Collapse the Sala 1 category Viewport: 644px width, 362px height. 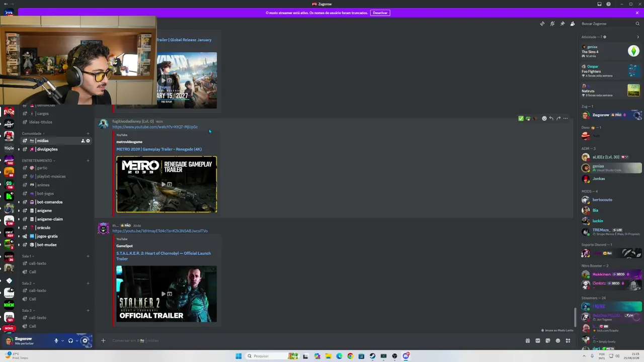[x=27, y=256]
